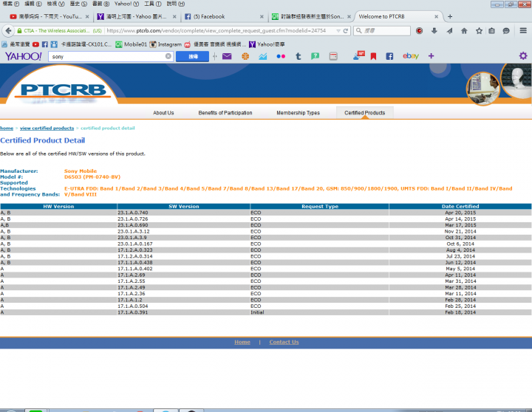Open the downloads arrow icon in toolbar
532x412 pixels.
click(x=434, y=31)
